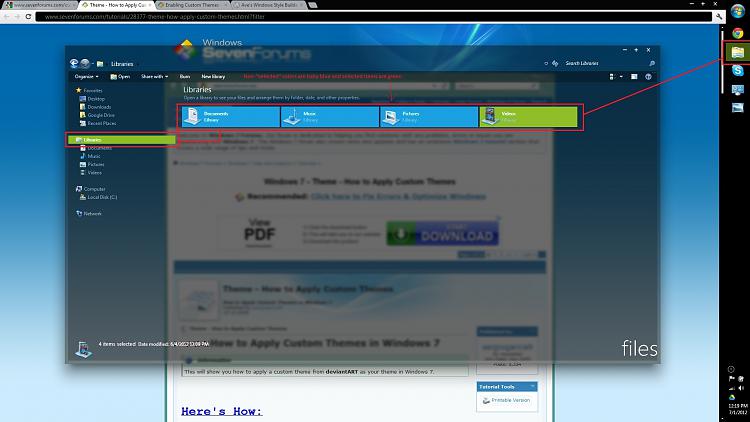Click Explorer's back navigation arrow
Viewport: 750px width, 422px height.
point(74,63)
